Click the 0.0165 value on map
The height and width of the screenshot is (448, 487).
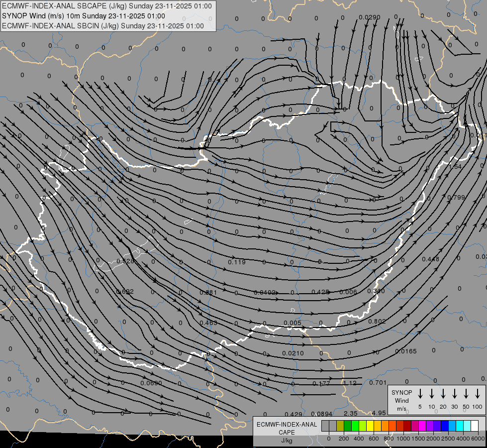click(406, 351)
